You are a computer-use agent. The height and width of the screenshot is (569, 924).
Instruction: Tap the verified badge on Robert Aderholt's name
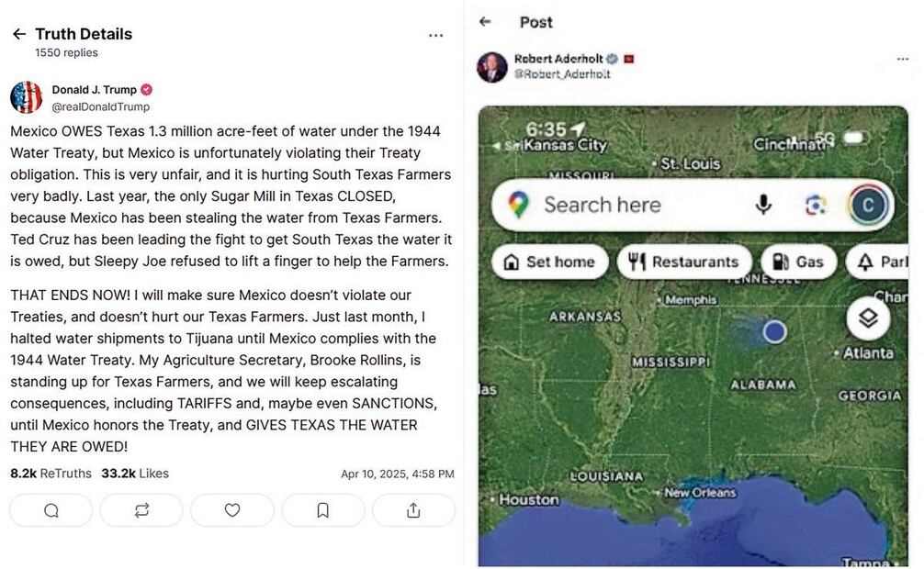point(611,58)
